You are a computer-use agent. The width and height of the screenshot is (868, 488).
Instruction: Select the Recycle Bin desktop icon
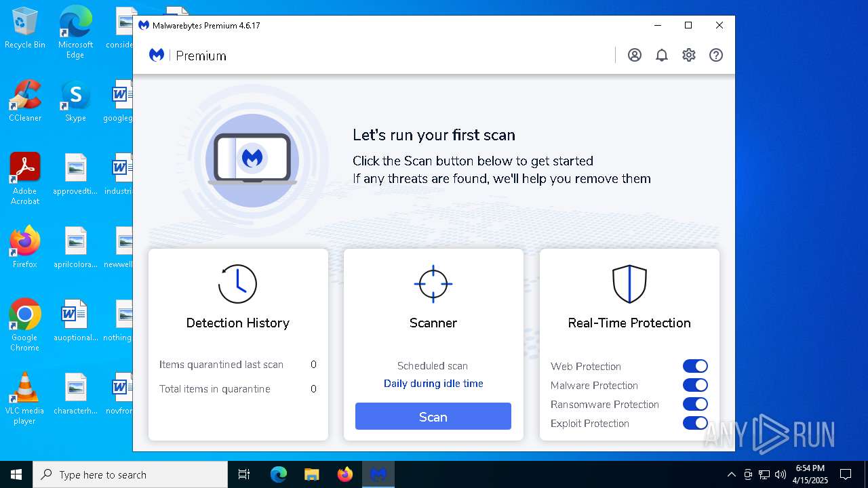pos(25,28)
